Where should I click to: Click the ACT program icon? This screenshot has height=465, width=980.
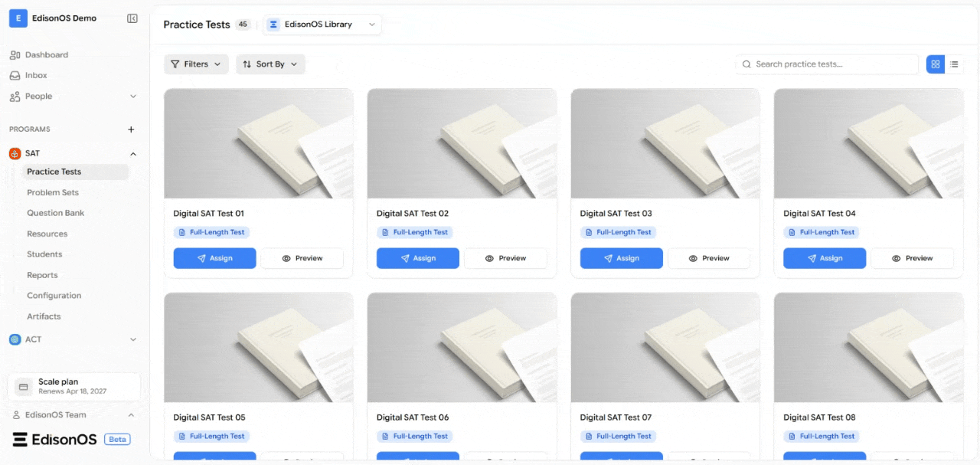point(15,339)
